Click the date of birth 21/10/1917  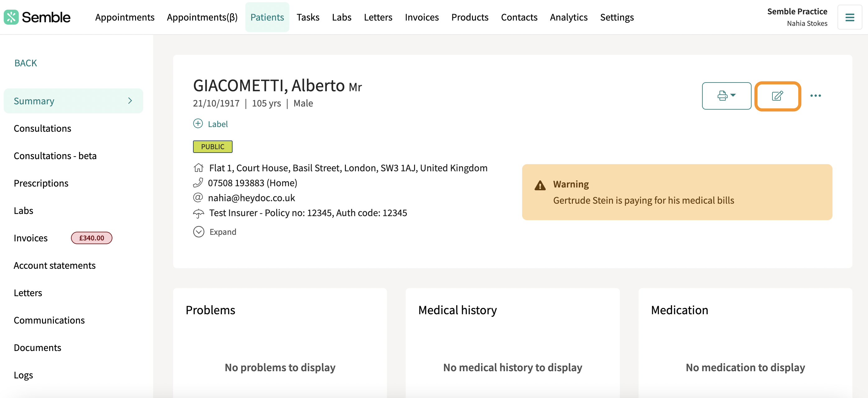point(216,103)
